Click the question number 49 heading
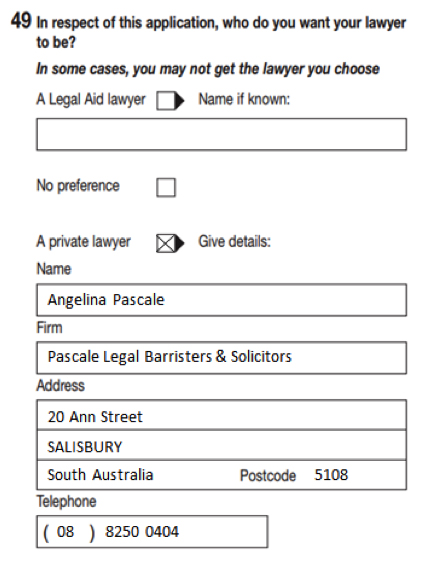The image size is (434, 574). (x=21, y=20)
